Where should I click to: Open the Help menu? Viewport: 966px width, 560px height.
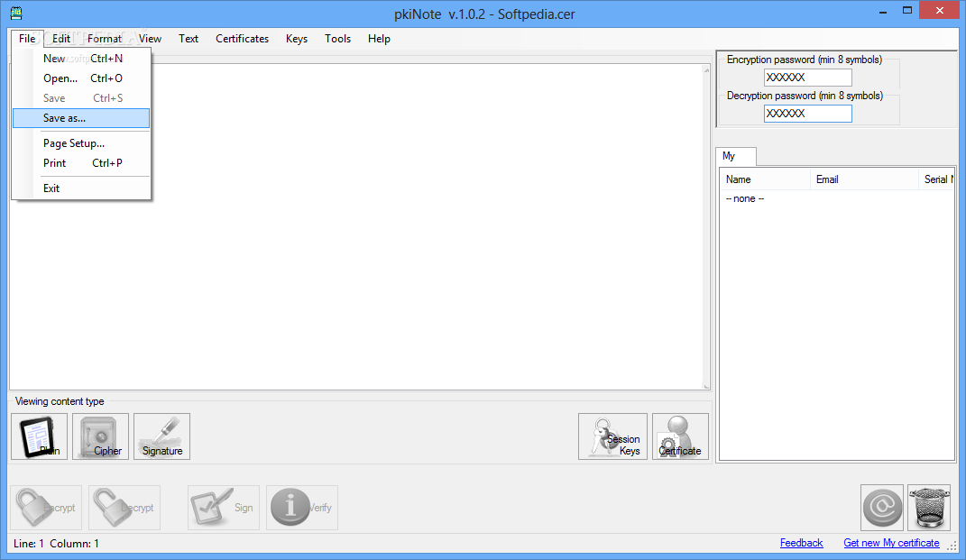tap(379, 38)
